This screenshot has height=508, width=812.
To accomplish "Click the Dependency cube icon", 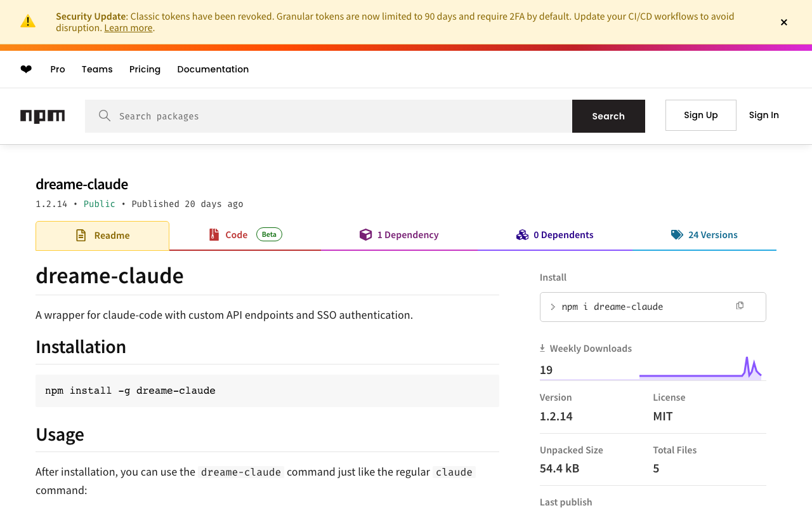I will (365, 235).
